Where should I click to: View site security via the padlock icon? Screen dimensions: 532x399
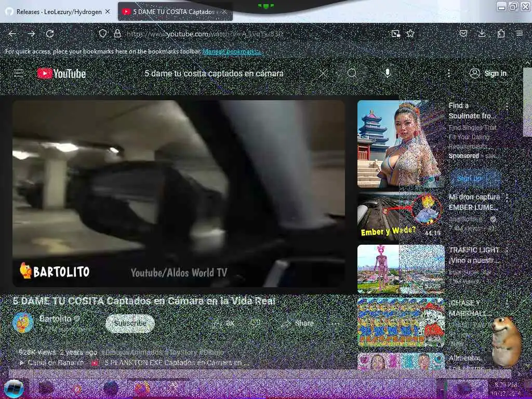pyautogui.click(x=117, y=33)
